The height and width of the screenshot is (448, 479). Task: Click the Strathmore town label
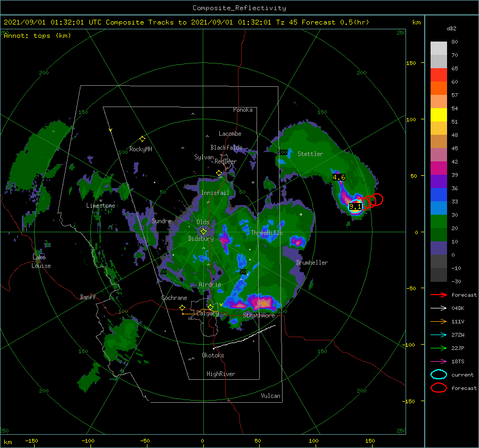pos(259,315)
